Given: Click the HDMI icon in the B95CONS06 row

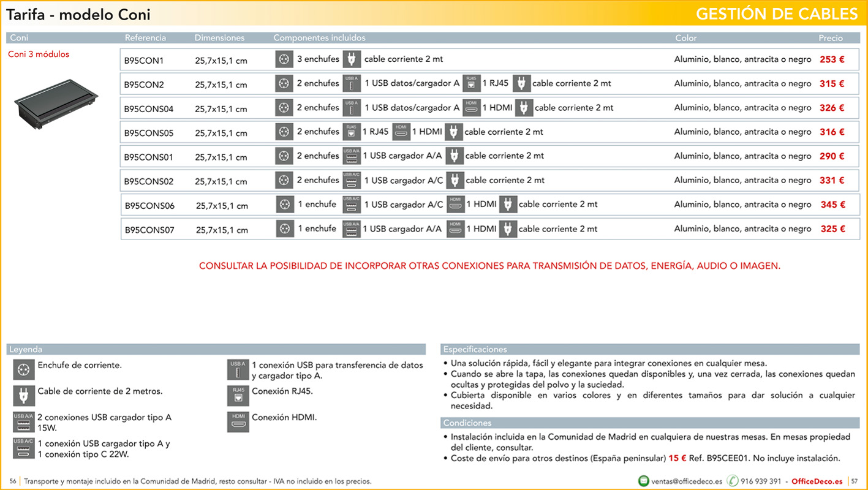Looking at the screenshot, I should click(455, 204).
